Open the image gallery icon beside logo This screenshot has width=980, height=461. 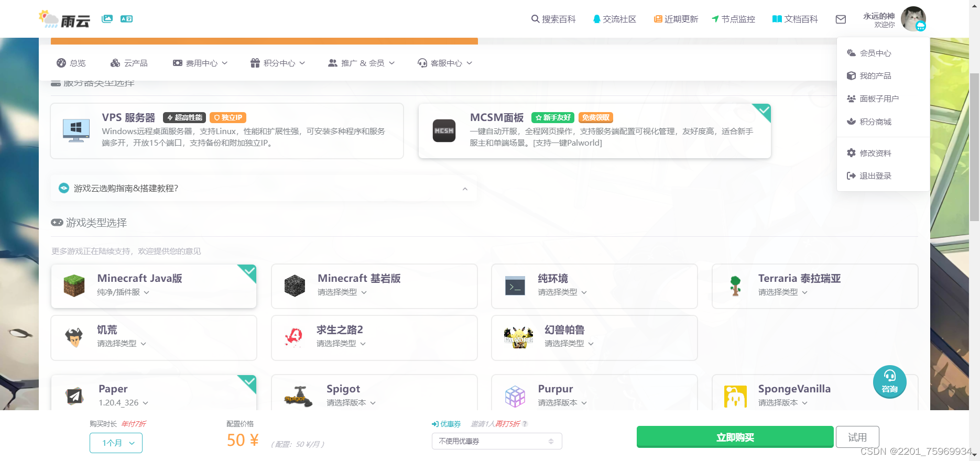(107, 18)
